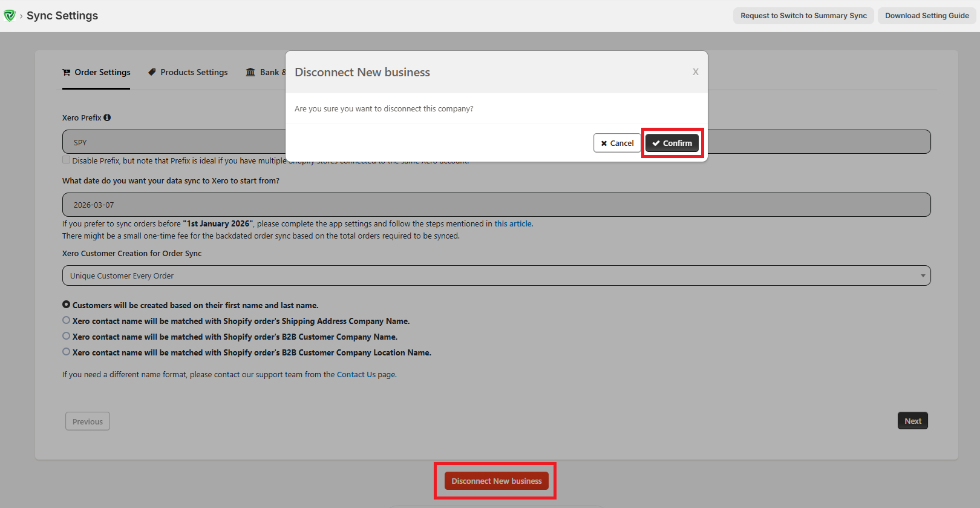
Task: Close the Disconnect dialog with X
Action: pos(695,72)
